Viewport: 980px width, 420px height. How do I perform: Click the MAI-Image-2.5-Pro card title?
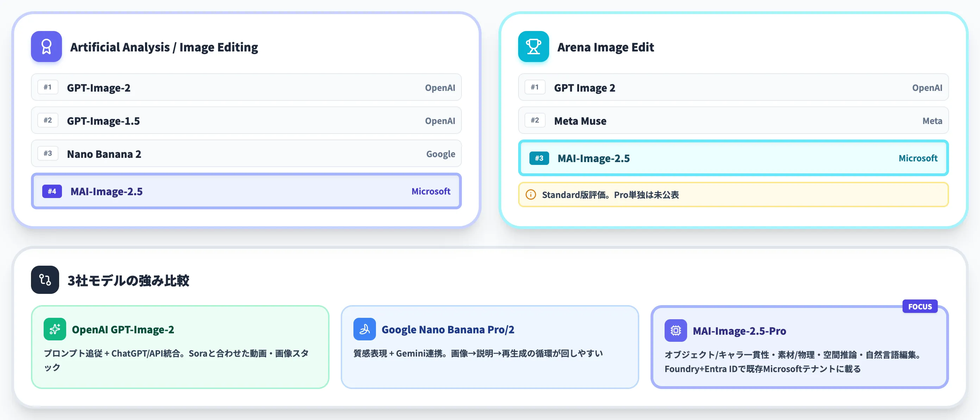(x=739, y=331)
